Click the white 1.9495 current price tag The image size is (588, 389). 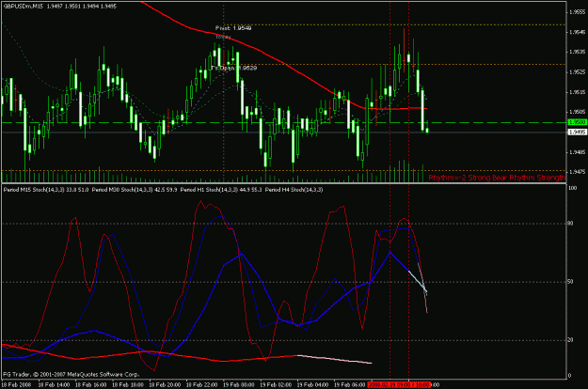coord(577,132)
